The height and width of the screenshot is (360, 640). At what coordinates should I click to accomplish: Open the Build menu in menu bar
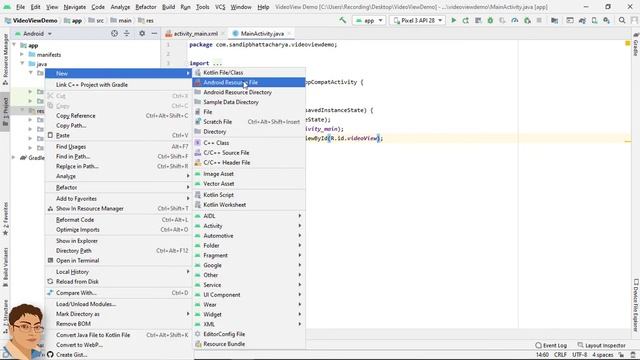tap(168, 7)
